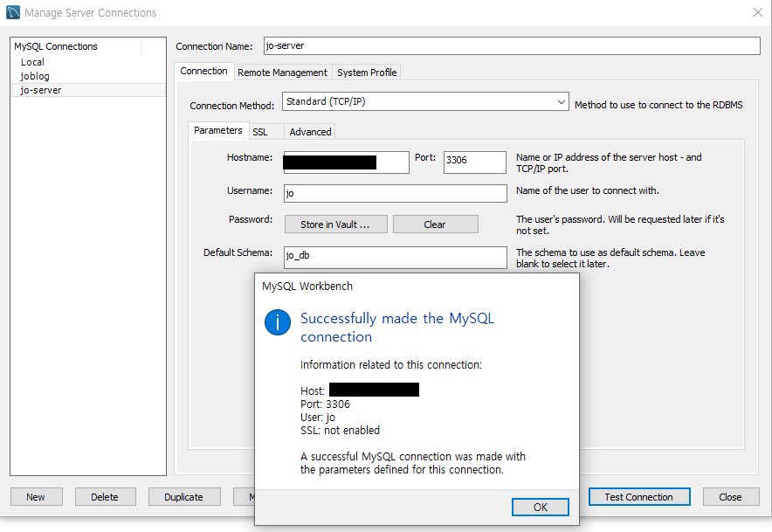Click 'User: jo' text in dialog
This screenshot has height=532, width=772.
318,418
